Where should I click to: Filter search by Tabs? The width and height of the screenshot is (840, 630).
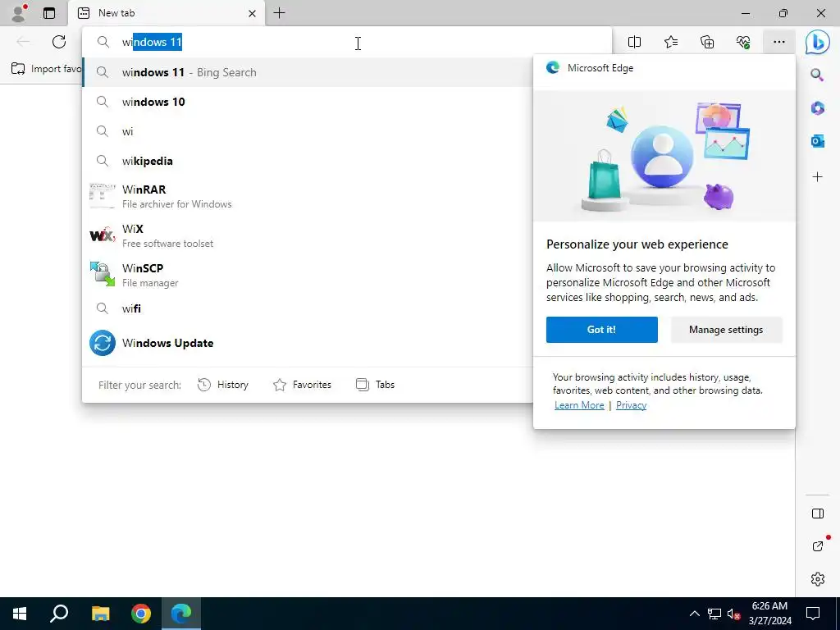click(375, 385)
